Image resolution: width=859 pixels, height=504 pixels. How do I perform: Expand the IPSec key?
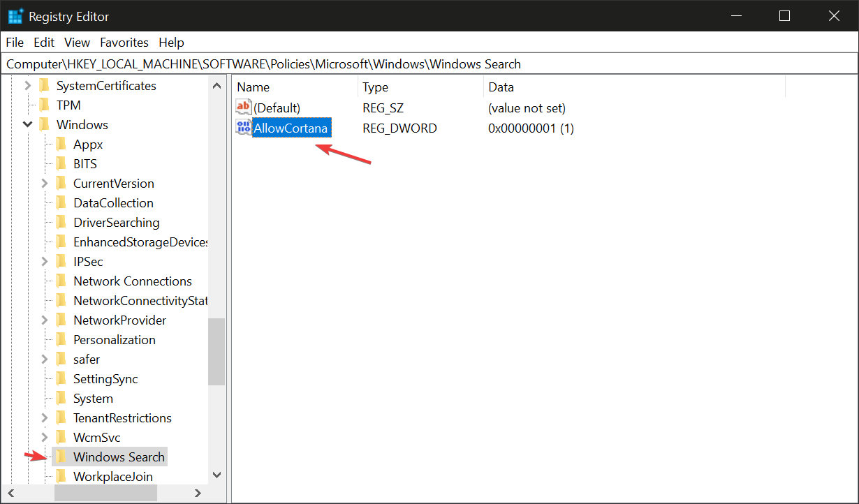pyautogui.click(x=45, y=262)
